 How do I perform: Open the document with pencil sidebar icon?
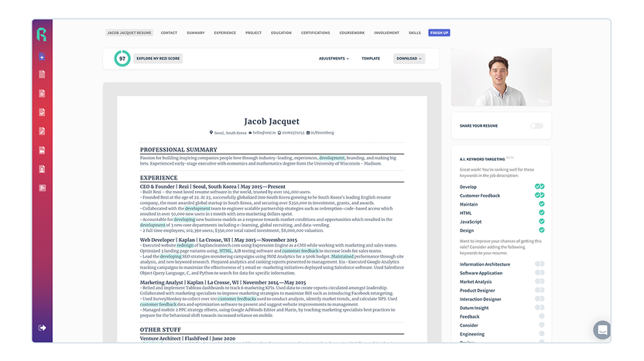42,131
